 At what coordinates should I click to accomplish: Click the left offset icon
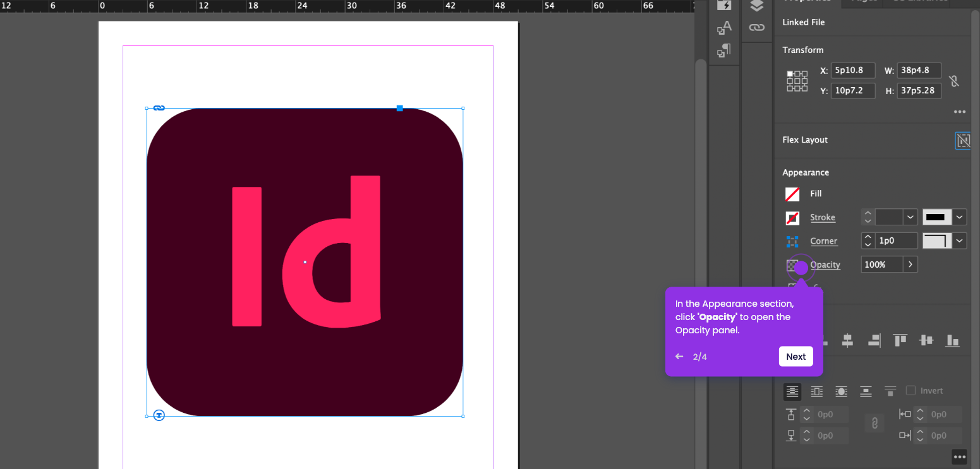pos(905,415)
